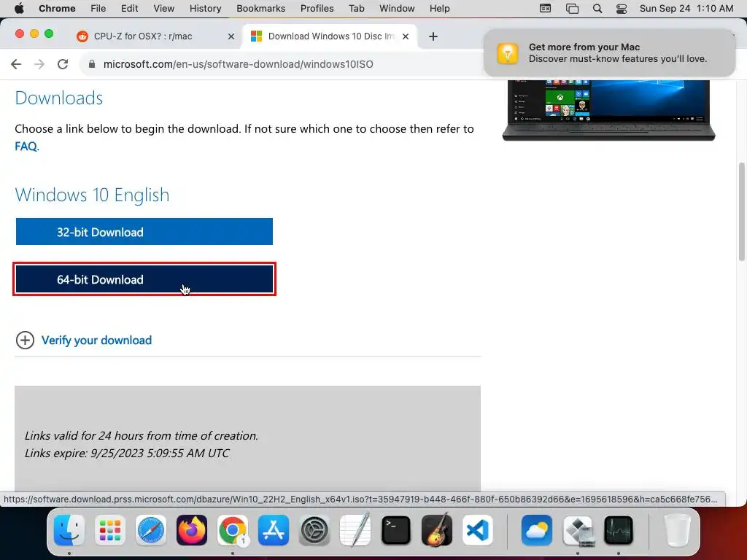Click the Windows 10 English heading
This screenshot has height=560, width=747.
point(92,195)
